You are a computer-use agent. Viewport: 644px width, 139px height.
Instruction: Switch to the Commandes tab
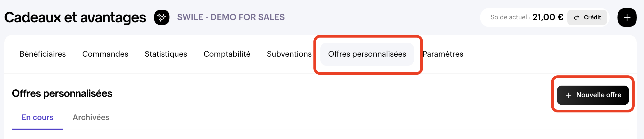tap(105, 54)
